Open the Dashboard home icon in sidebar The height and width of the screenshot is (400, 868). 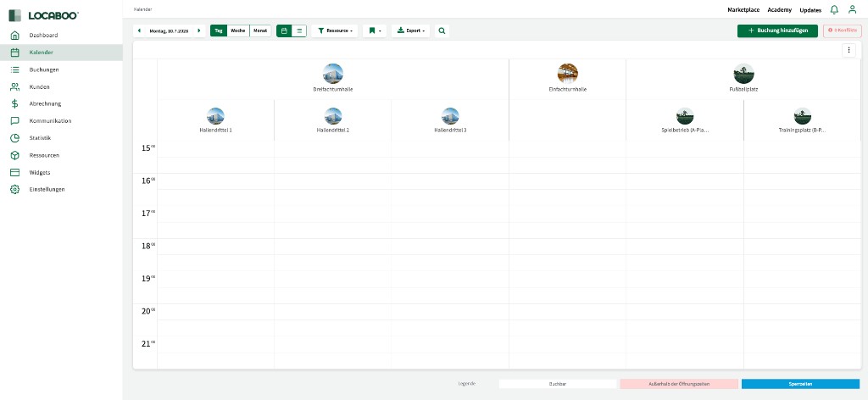coord(14,35)
